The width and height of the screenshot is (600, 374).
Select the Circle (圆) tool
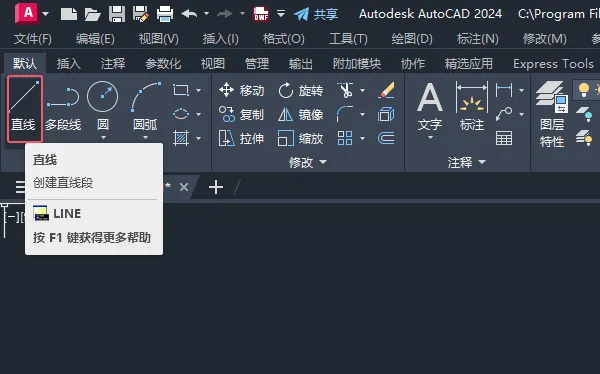[x=103, y=105]
